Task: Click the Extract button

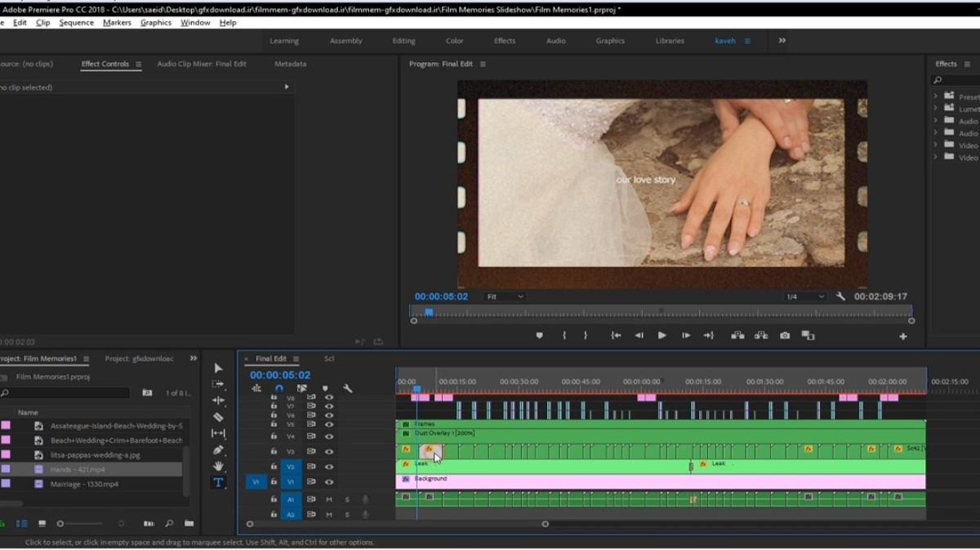Action: 761,335
